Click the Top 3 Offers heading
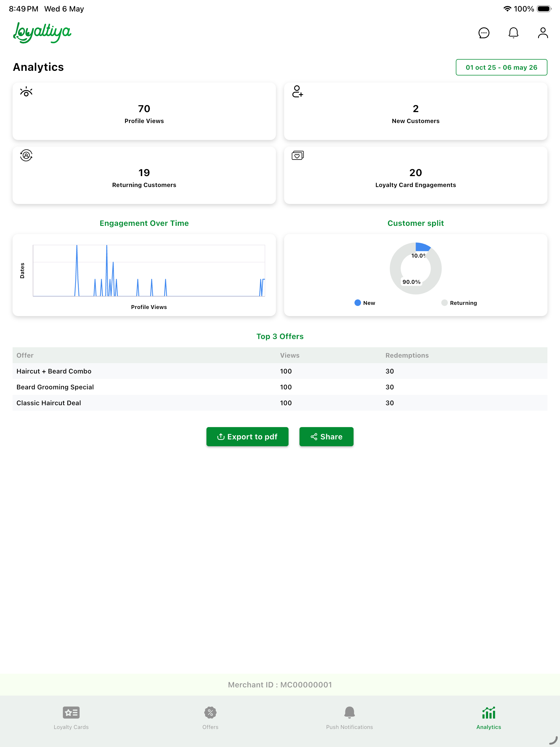This screenshot has width=560, height=747. click(280, 336)
